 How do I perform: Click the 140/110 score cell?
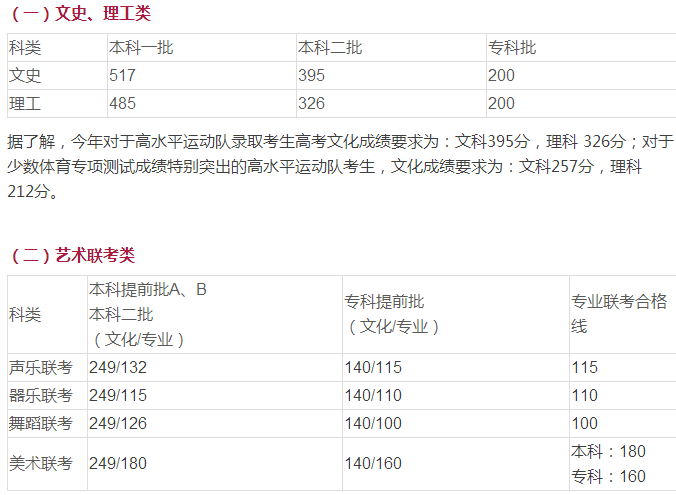[373, 395]
